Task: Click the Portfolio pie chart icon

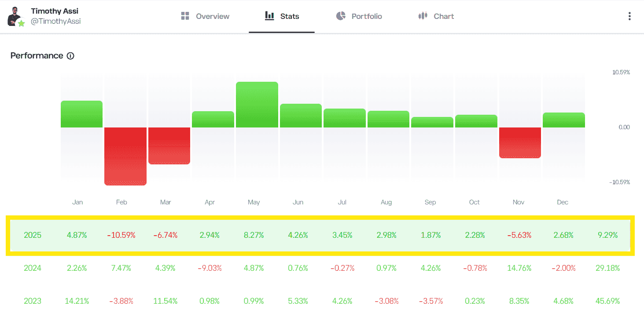Action: 340,16
